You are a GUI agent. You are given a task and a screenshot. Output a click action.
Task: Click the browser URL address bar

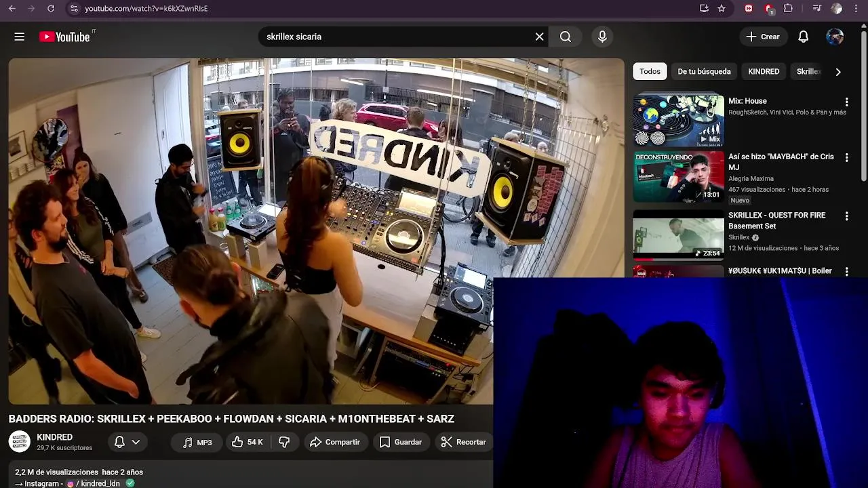point(387,8)
